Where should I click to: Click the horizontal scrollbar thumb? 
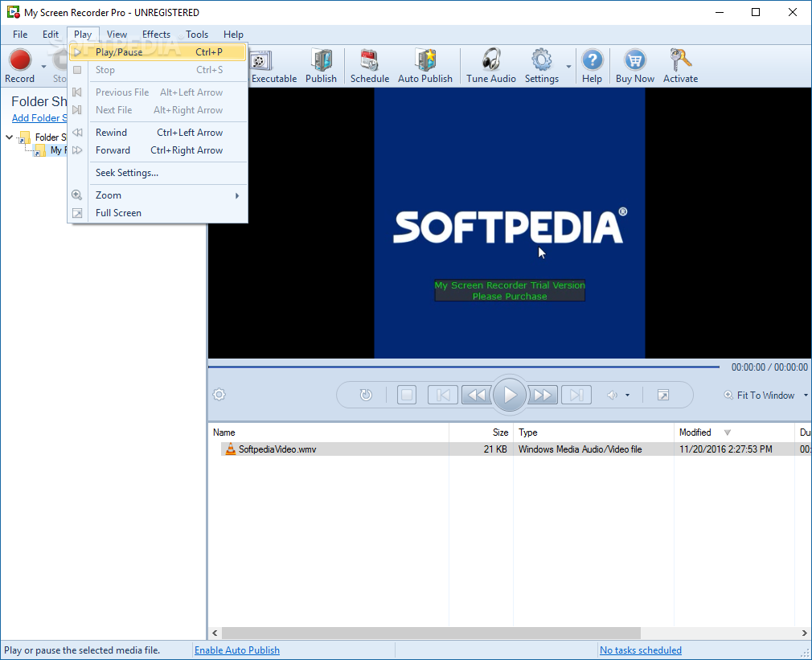(431, 633)
